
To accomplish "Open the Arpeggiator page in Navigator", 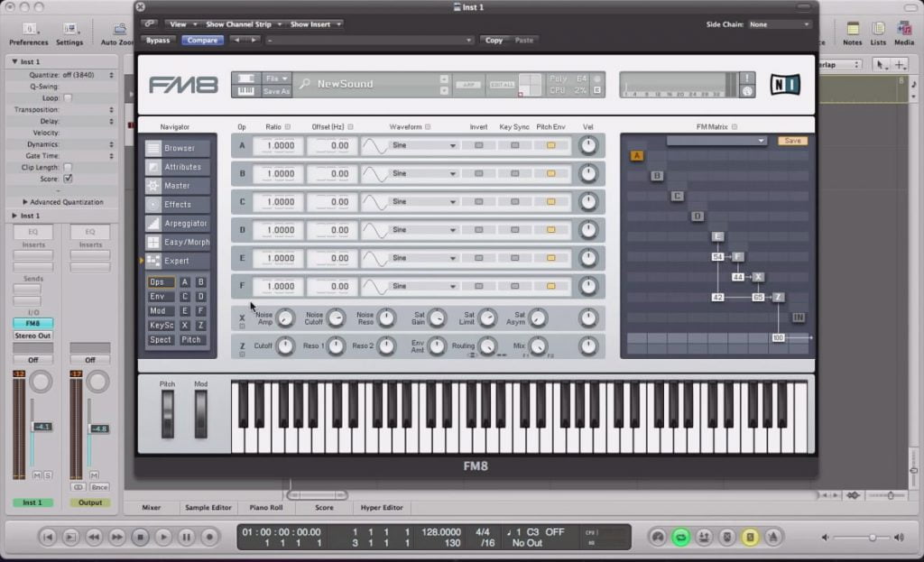I will pyautogui.click(x=178, y=224).
